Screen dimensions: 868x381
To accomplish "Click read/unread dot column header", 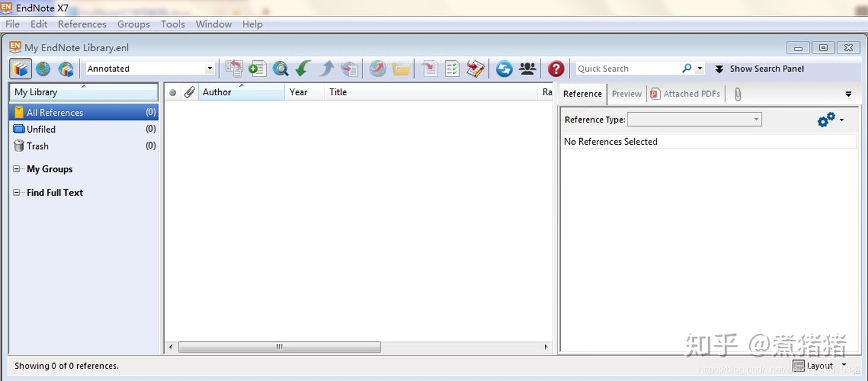I will [172, 93].
